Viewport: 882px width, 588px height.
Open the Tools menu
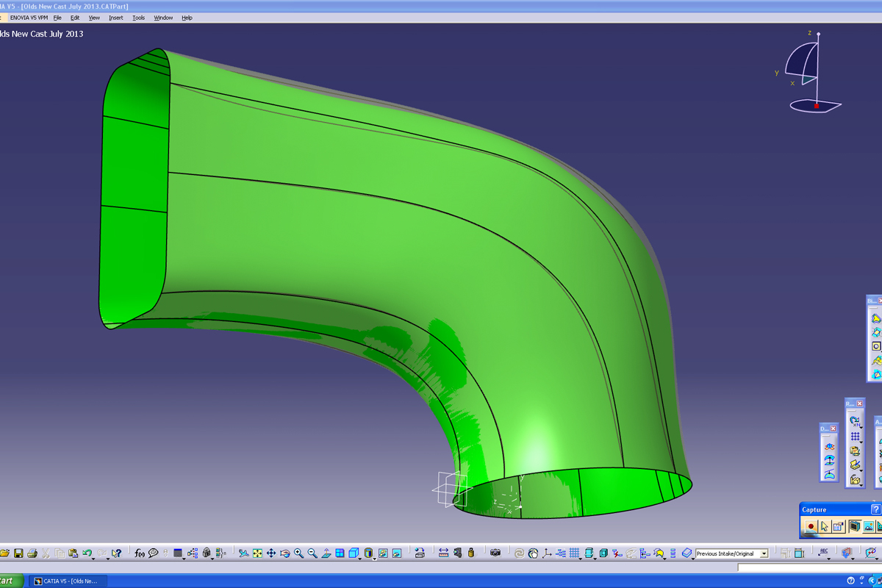point(138,18)
